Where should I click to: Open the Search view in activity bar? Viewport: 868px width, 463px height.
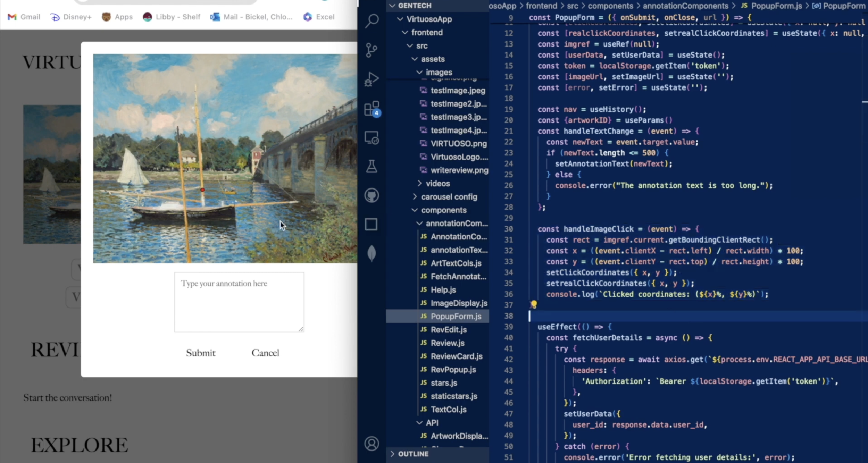(372, 21)
